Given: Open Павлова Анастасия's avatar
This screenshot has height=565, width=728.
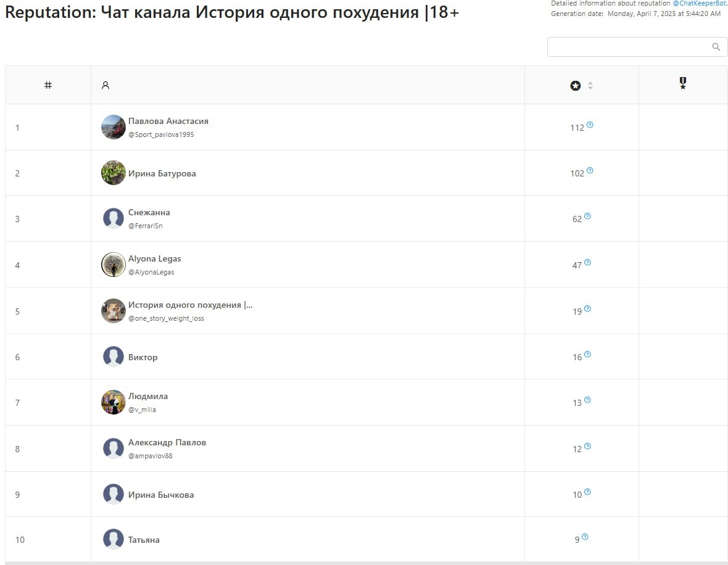Looking at the screenshot, I should click(114, 126).
